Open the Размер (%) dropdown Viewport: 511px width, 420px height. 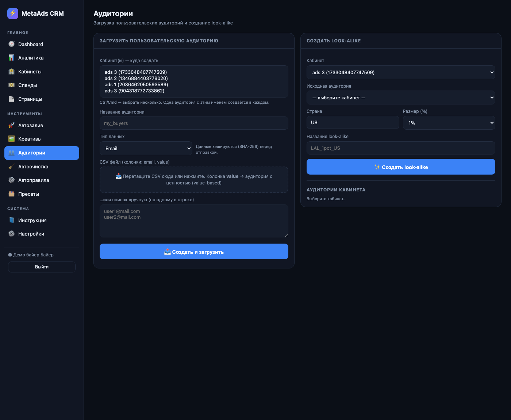449,123
